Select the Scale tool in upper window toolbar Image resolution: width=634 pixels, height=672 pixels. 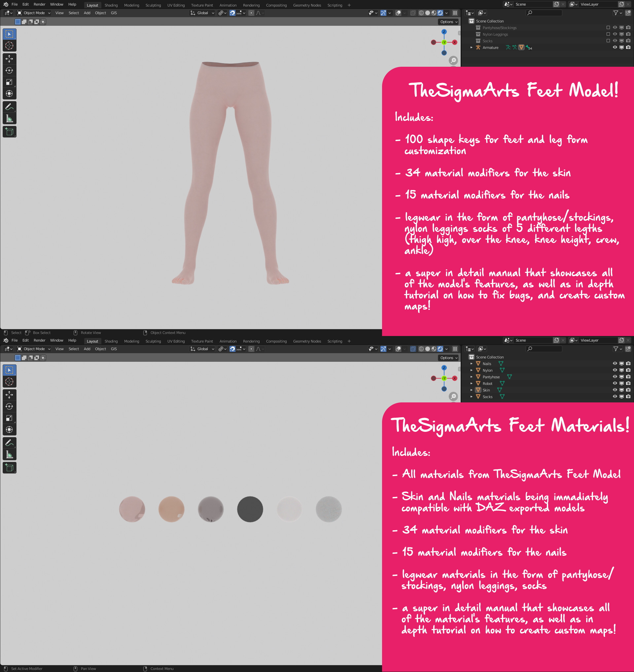pos(10,82)
